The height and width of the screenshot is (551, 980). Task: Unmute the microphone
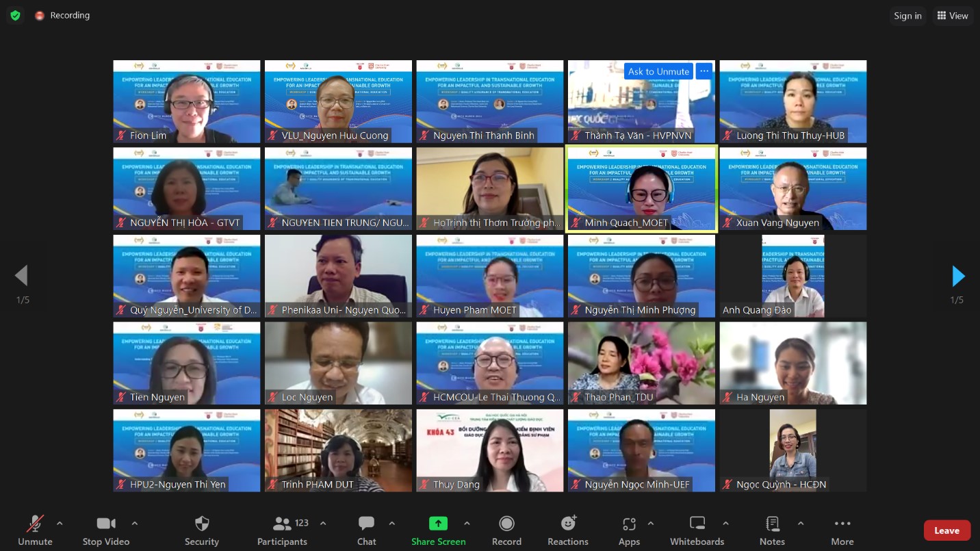[35, 530]
